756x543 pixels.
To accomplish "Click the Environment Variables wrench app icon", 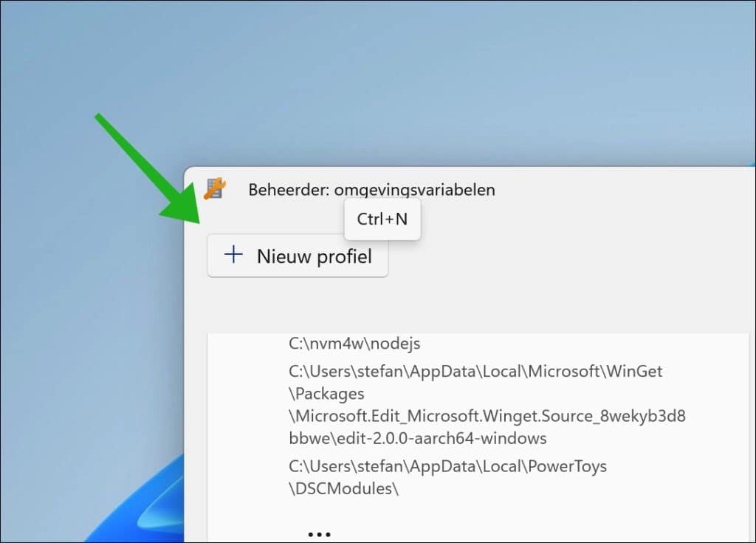I will (x=215, y=188).
